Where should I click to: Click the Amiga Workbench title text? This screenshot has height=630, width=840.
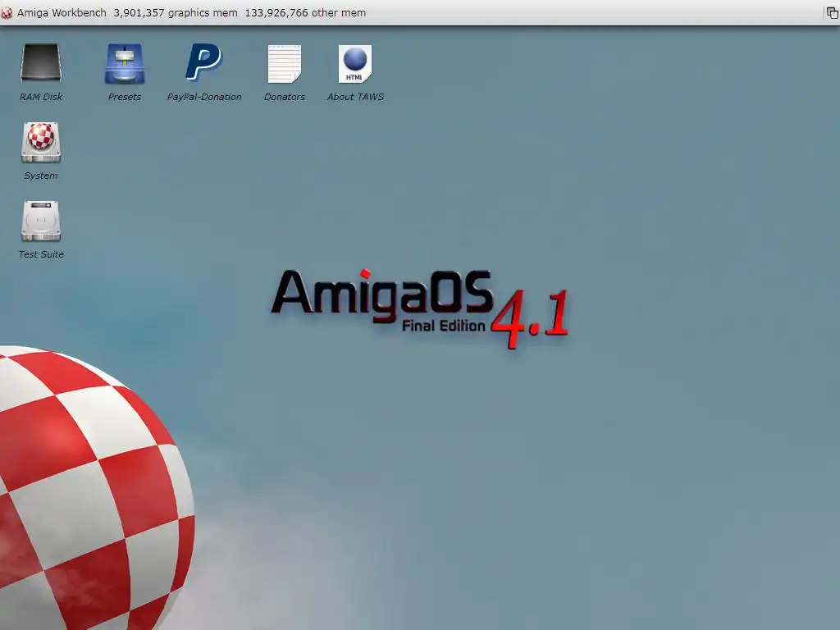(x=62, y=12)
